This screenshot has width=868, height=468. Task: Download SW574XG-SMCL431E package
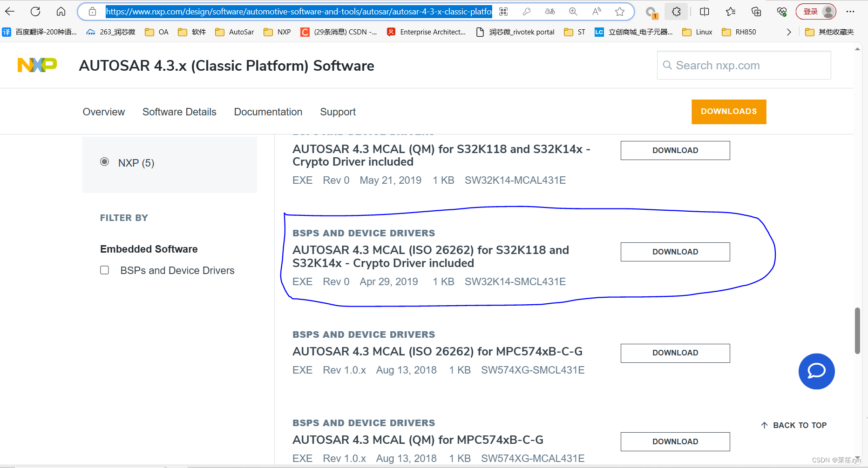point(675,353)
